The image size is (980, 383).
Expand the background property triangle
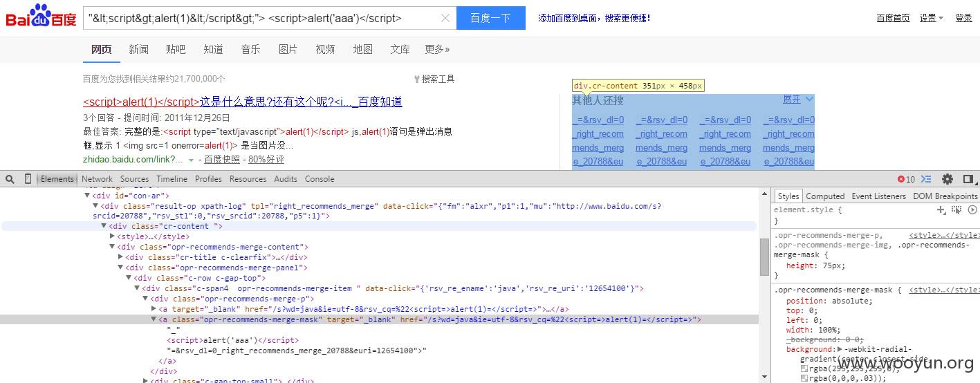840,350
